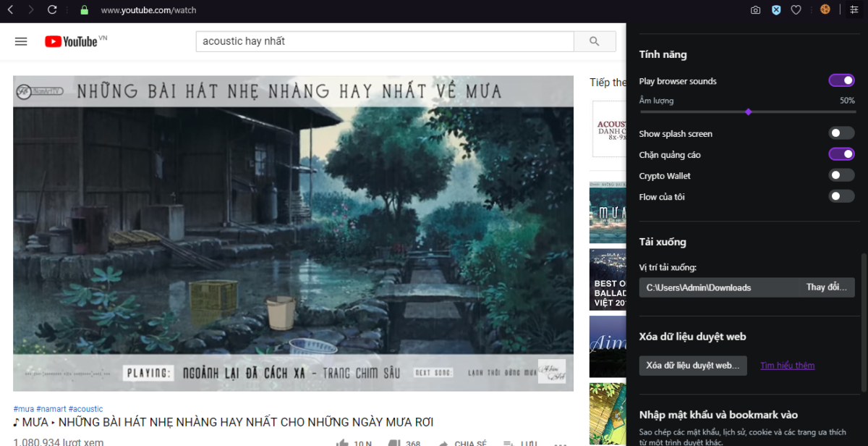
Task: Open the Acoustic danh sách playlist thumbnail
Action: point(608,129)
